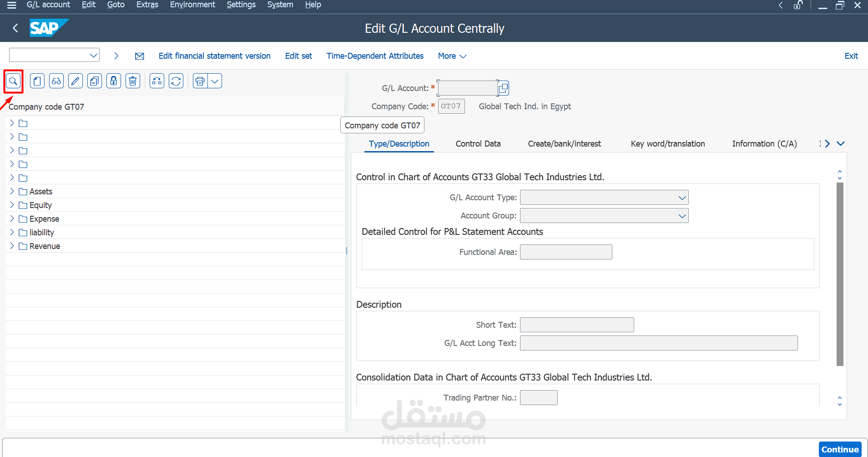868x457 pixels.
Task: Click the arrow next to command field
Action: (116, 56)
